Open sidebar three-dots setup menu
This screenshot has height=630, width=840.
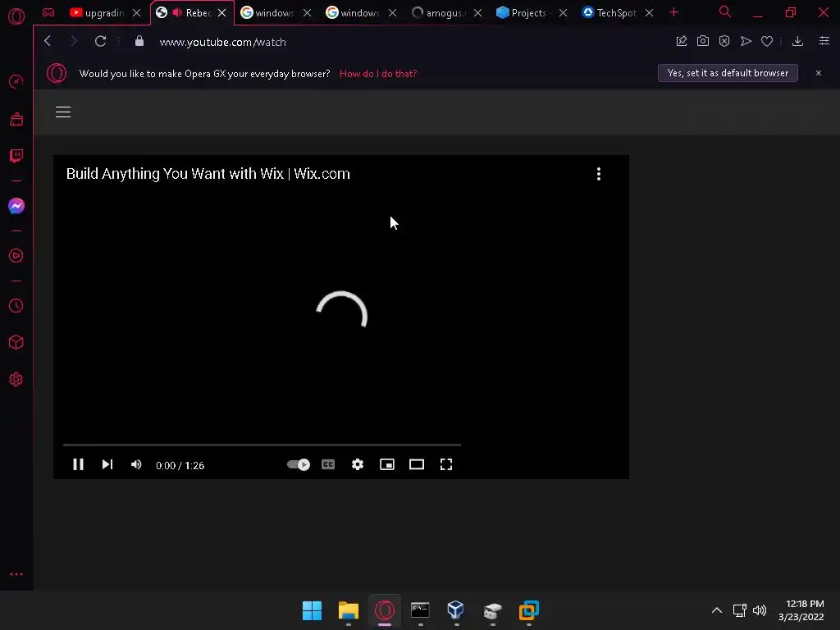(x=16, y=573)
